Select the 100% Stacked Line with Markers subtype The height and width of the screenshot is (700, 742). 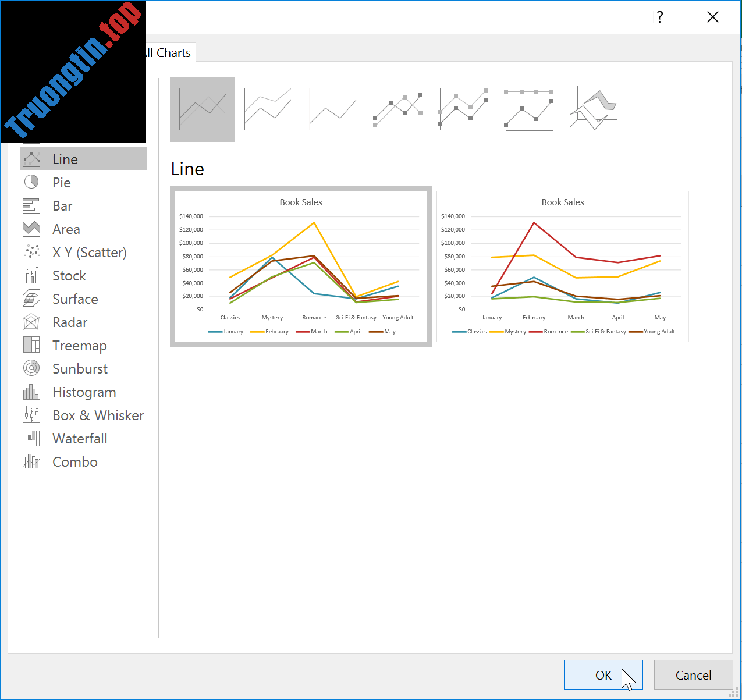[x=527, y=109]
